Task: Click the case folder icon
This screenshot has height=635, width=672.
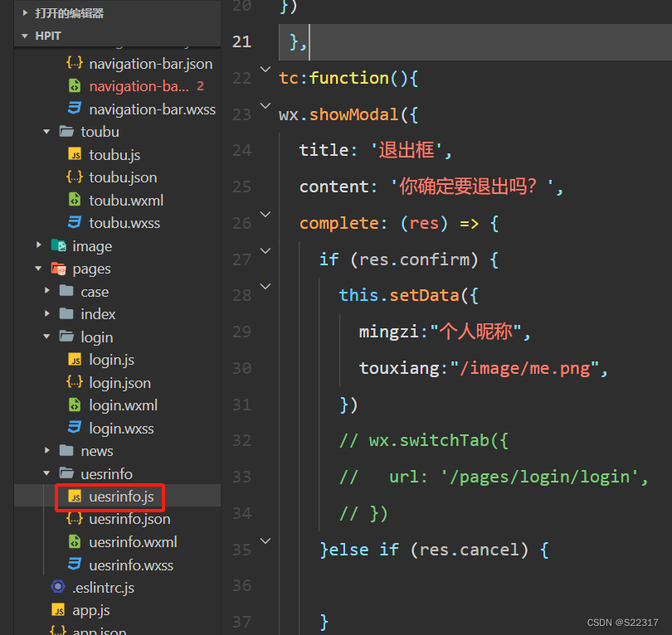Action: [66, 291]
